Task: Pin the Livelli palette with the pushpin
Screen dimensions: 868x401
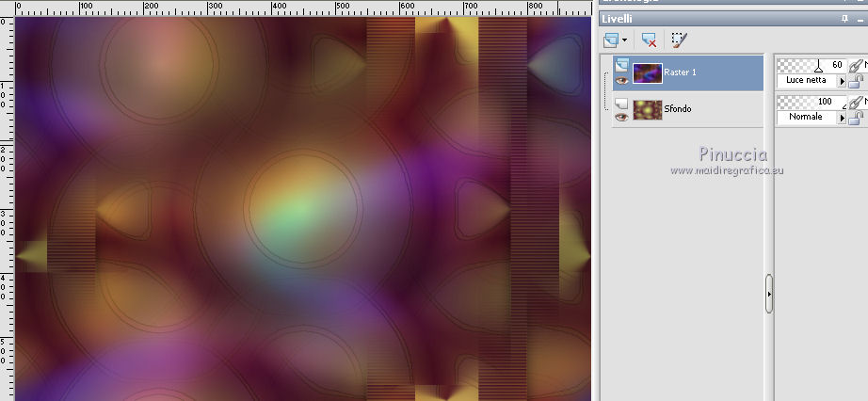Action: (844, 19)
